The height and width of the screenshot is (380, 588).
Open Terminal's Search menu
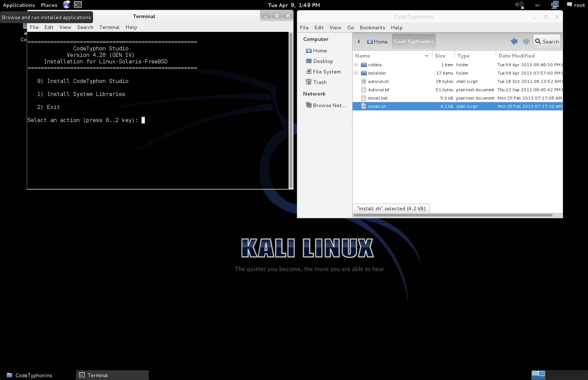tap(85, 27)
